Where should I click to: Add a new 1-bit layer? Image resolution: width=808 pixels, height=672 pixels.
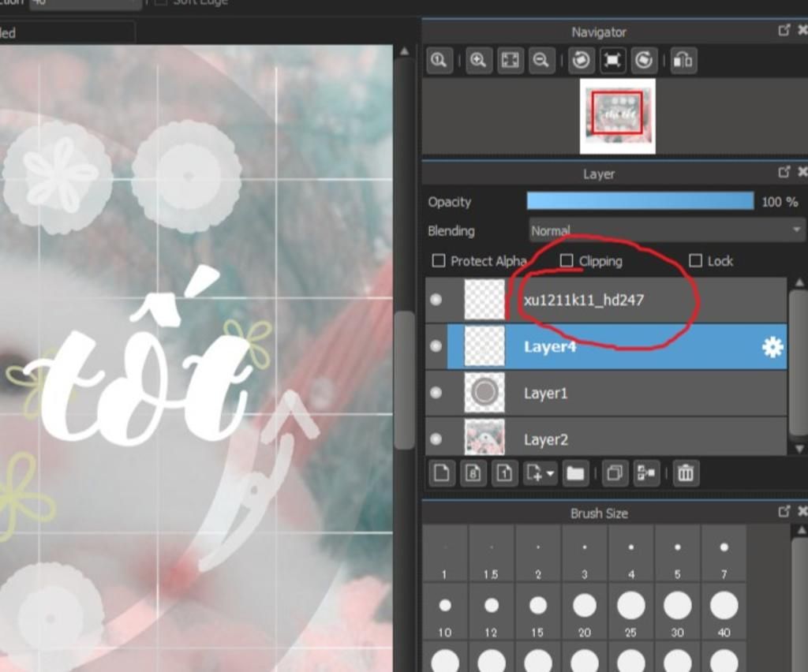tap(504, 472)
